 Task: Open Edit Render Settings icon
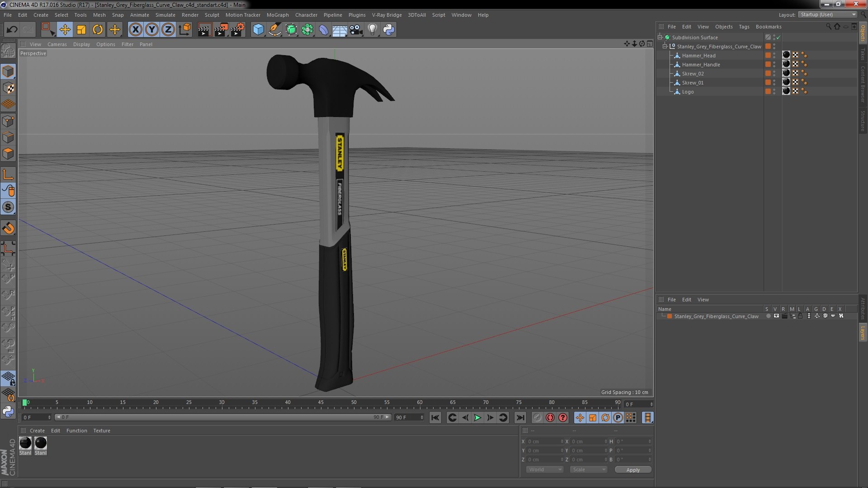click(238, 30)
